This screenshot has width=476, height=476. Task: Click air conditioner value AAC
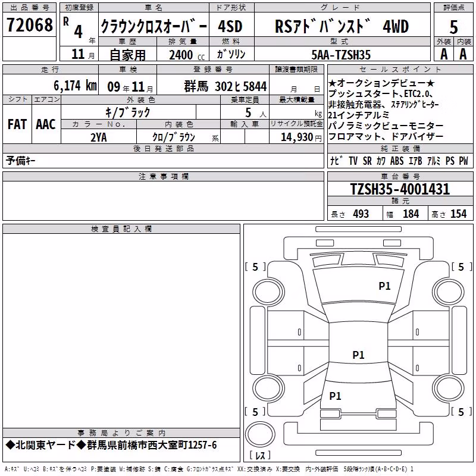(46, 124)
